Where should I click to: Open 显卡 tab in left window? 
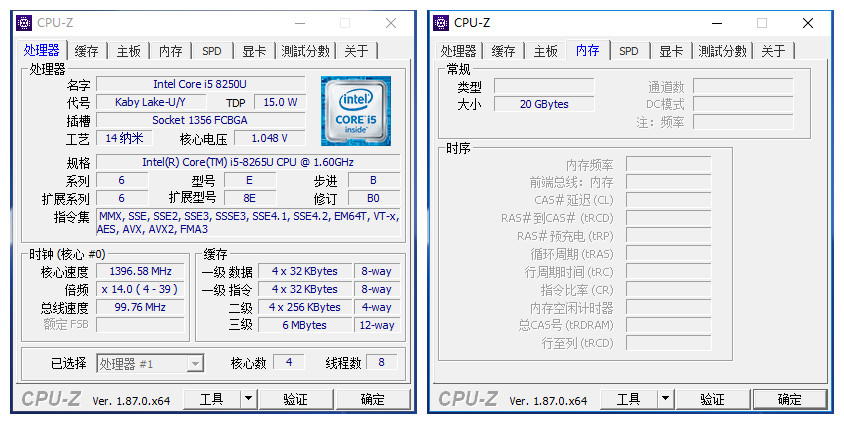[x=254, y=51]
